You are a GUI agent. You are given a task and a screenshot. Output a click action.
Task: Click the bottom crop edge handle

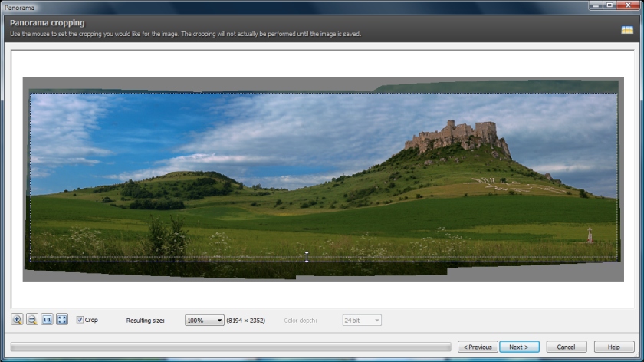[x=307, y=257]
